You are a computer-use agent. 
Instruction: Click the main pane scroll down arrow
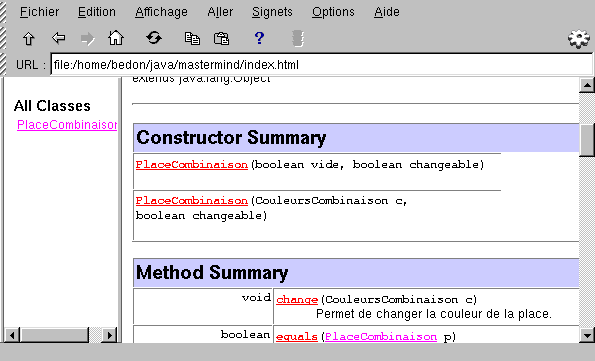[587, 335]
